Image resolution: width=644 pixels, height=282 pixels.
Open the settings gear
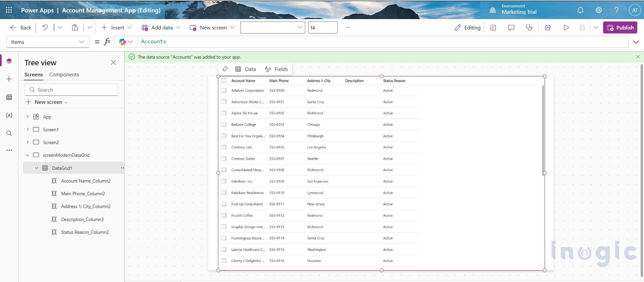(599, 10)
